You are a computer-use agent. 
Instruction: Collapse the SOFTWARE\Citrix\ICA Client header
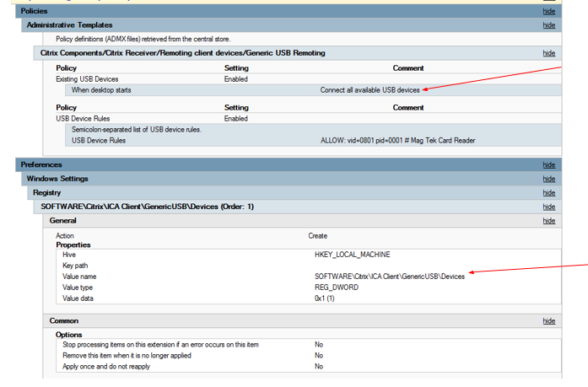click(x=298, y=207)
